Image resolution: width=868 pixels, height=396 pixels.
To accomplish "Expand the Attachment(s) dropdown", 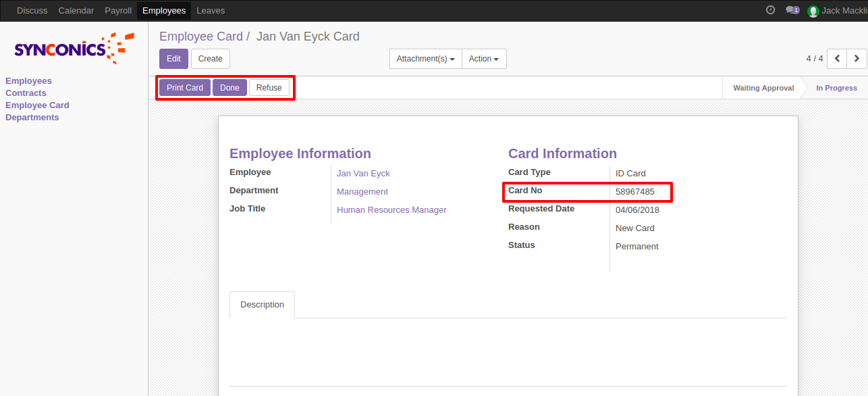I will pyautogui.click(x=425, y=59).
